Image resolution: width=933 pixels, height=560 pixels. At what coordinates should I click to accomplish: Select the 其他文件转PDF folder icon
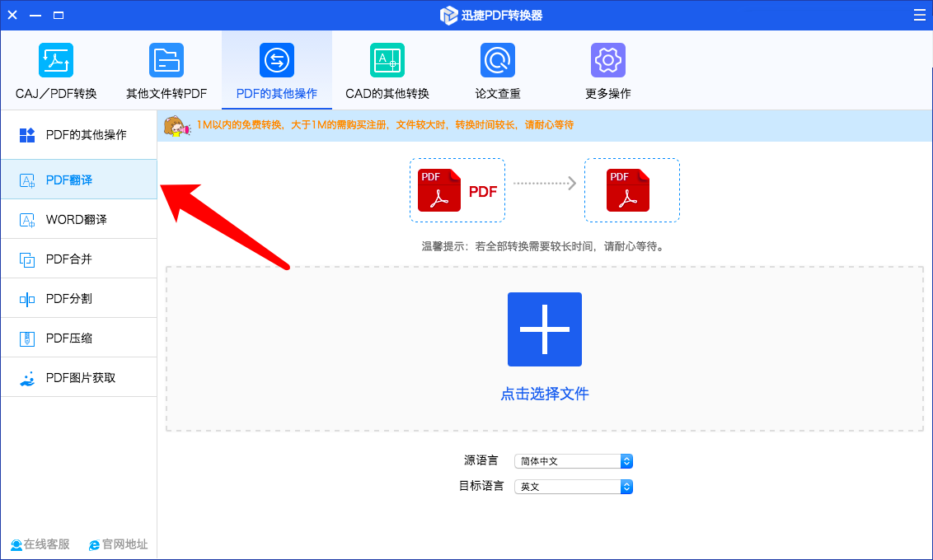coord(166,60)
